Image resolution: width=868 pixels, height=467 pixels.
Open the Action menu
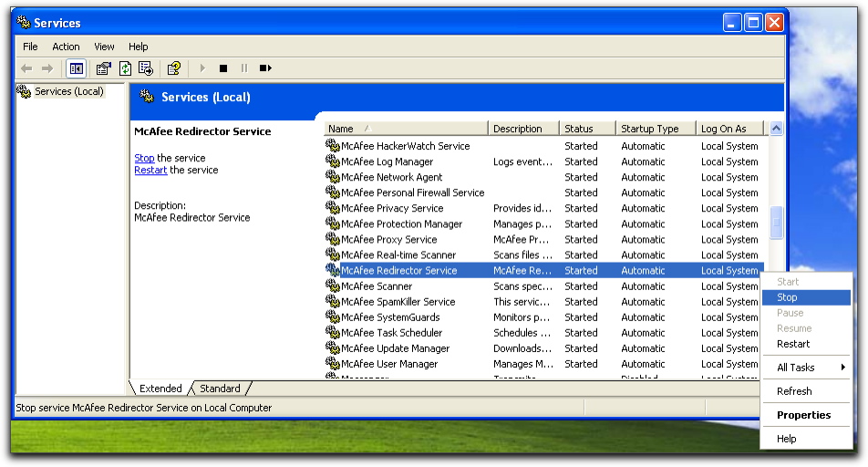click(x=66, y=47)
